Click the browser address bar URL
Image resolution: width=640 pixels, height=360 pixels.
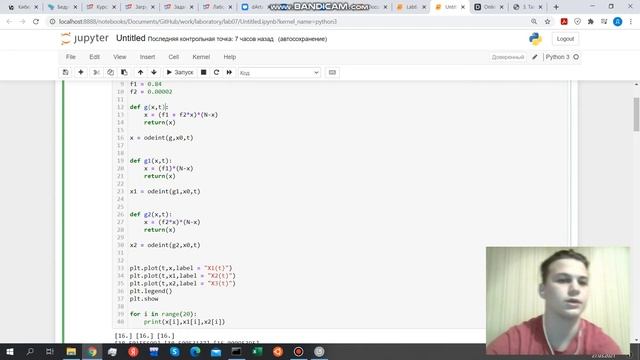click(198, 22)
